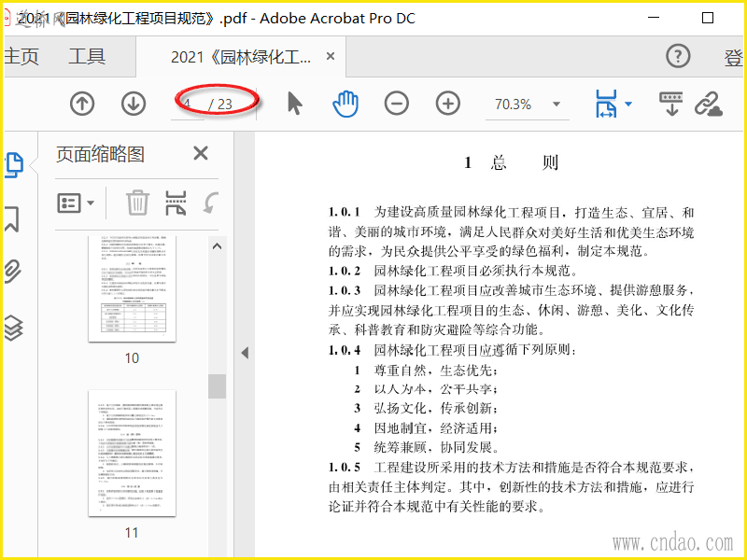Choose the selection arrow tool
Screen dimensions: 747x560
pos(295,104)
